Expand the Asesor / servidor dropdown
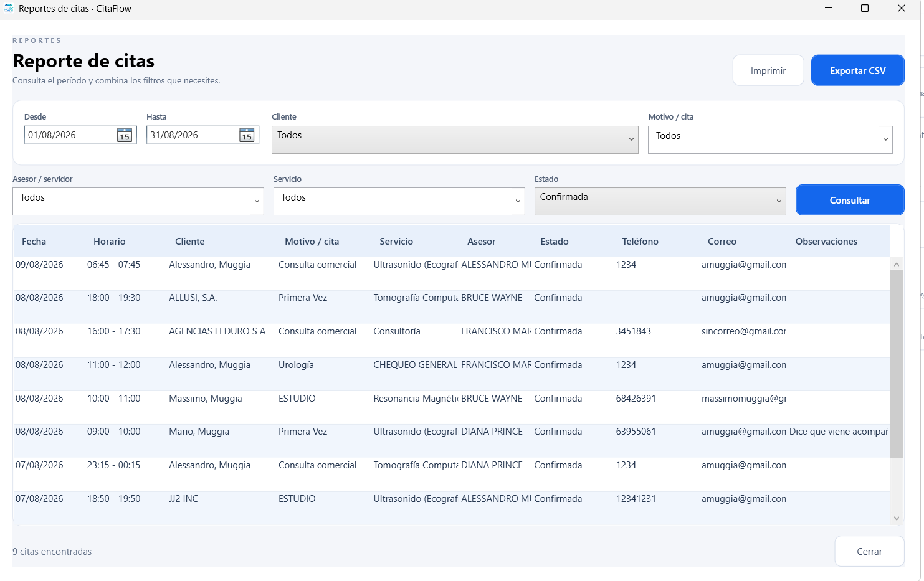 pos(138,201)
